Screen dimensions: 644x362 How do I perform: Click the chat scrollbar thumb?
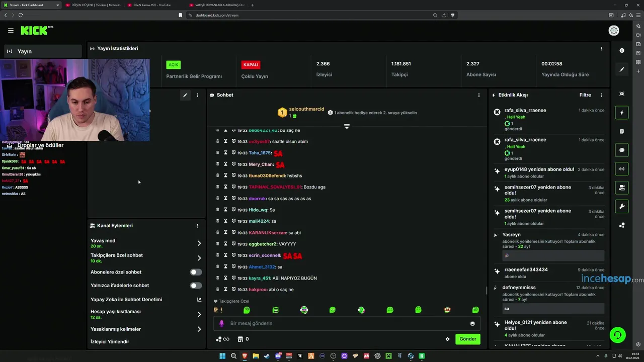point(486,290)
